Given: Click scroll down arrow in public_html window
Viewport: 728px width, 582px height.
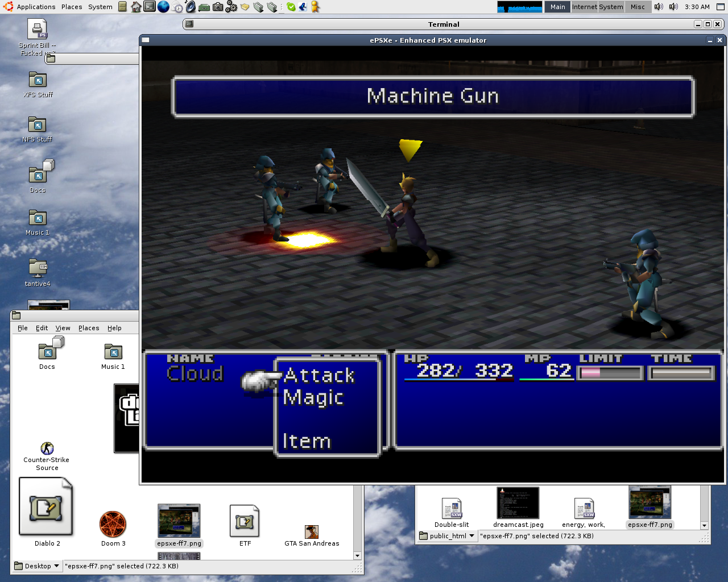Looking at the screenshot, I should tap(704, 526).
